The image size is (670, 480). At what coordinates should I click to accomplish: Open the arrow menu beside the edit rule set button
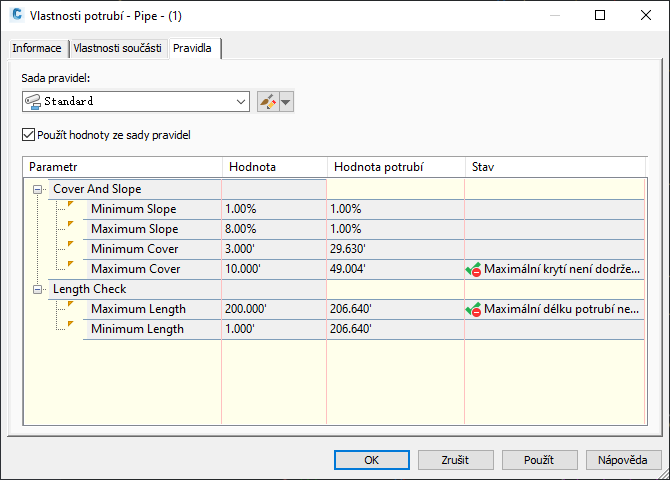point(287,101)
